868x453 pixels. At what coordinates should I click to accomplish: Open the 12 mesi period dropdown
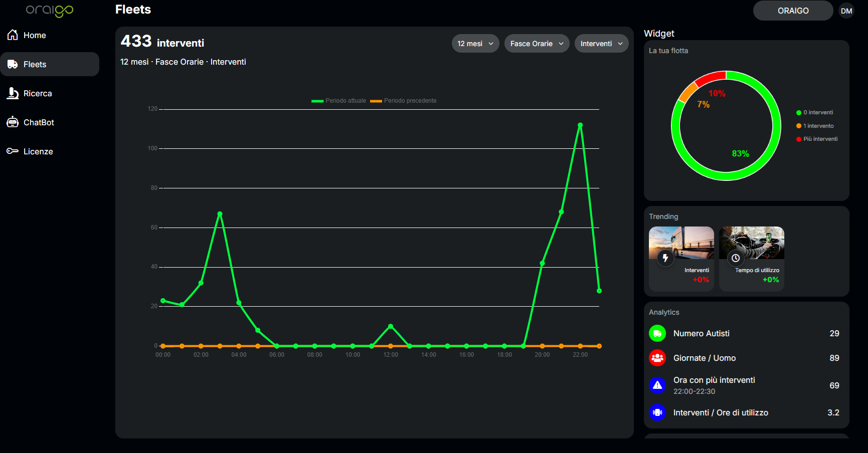(475, 44)
